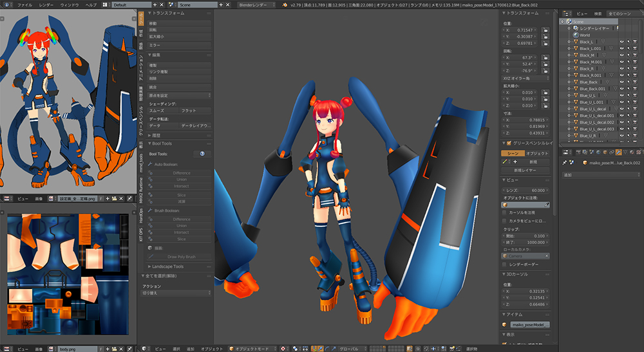The height and width of the screenshot is (352, 644).
Task: Toggle lock for rotation Y value
Action: click(545, 64)
